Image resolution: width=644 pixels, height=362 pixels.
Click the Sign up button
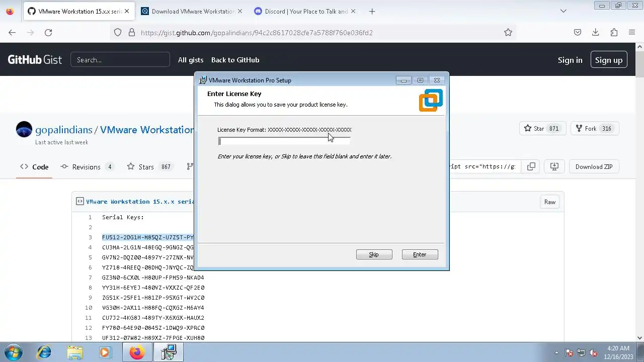(609, 60)
